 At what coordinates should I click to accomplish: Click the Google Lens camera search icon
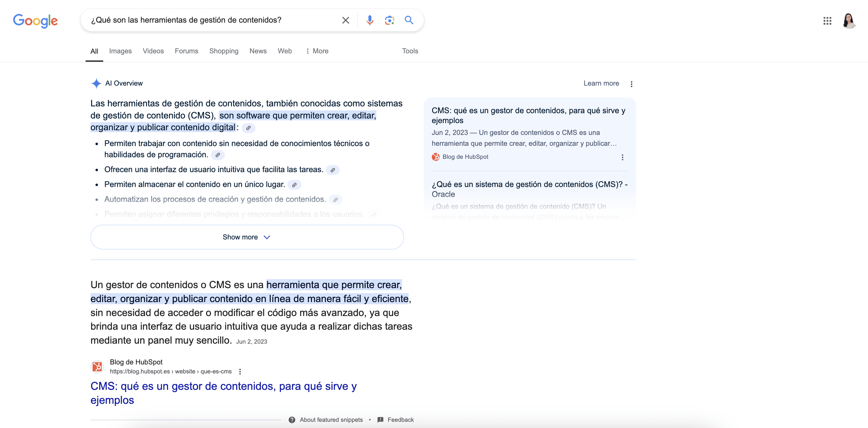pos(389,20)
